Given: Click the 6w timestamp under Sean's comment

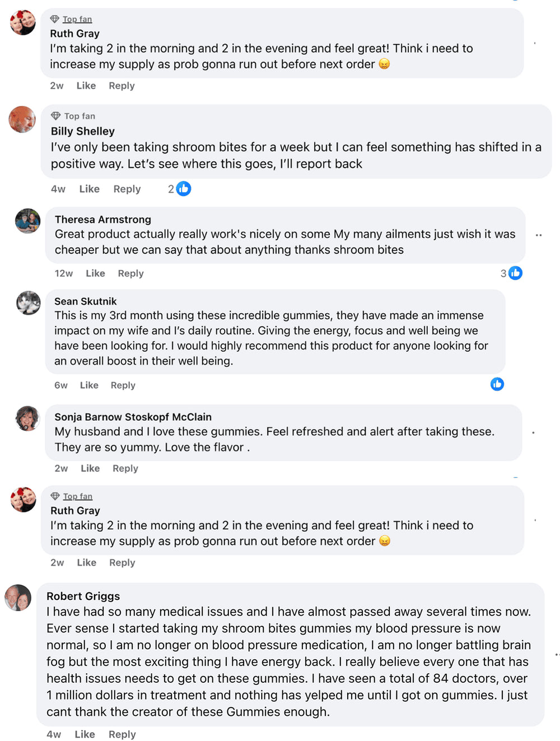Looking at the screenshot, I should pyautogui.click(x=60, y=385).
